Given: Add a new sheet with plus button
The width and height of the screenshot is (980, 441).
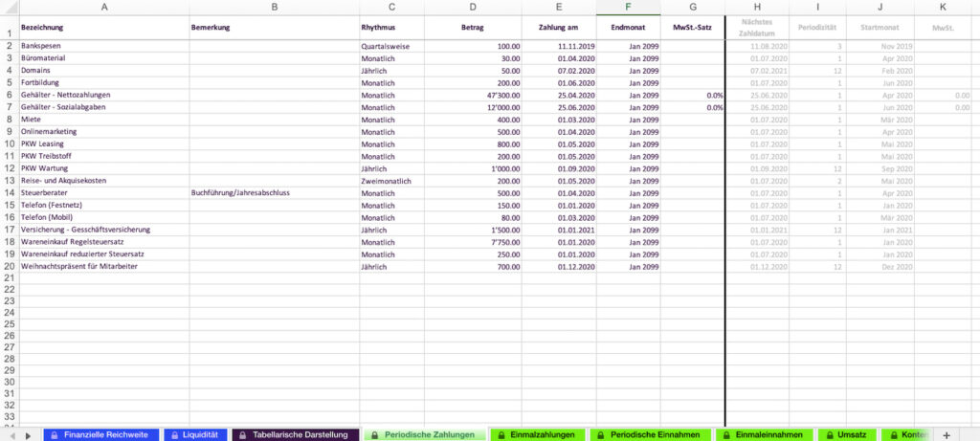Looking at the screenshot, I should pos(947,434).
